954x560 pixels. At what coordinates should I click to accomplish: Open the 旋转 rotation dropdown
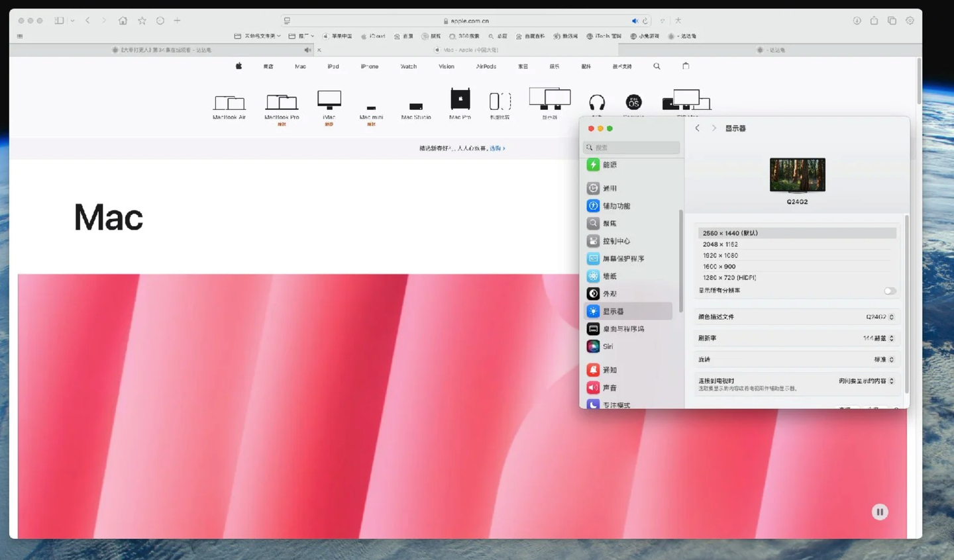click(884, 359)
